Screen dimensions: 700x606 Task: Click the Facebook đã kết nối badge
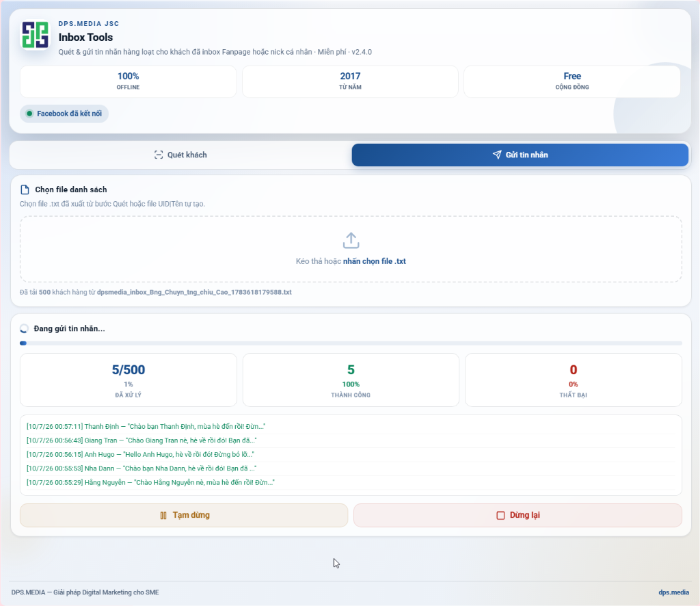click(x=64, y=114)
